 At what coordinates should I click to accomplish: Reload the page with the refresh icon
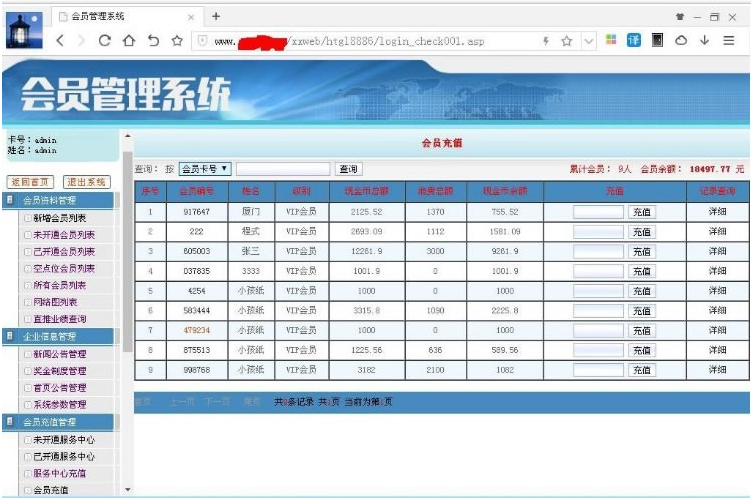(x=105, y=41)
